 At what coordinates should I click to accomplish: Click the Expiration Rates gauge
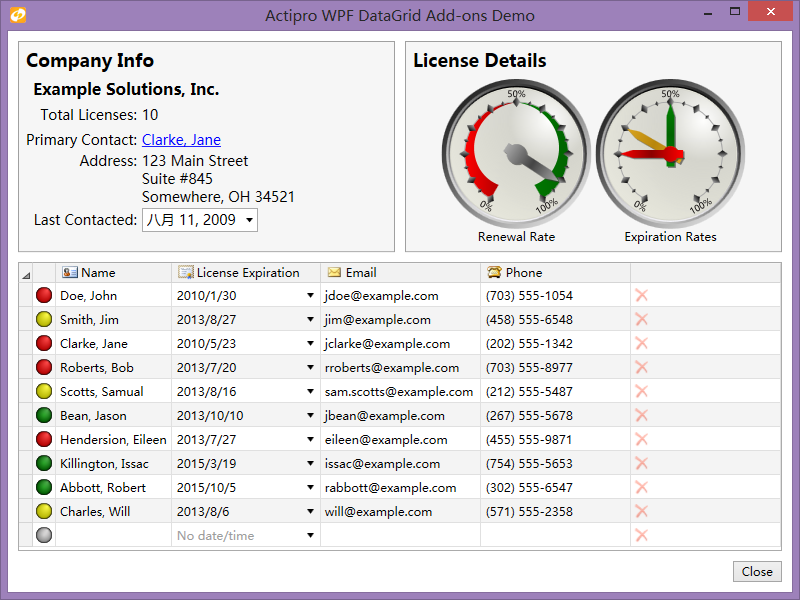point(670,153)
